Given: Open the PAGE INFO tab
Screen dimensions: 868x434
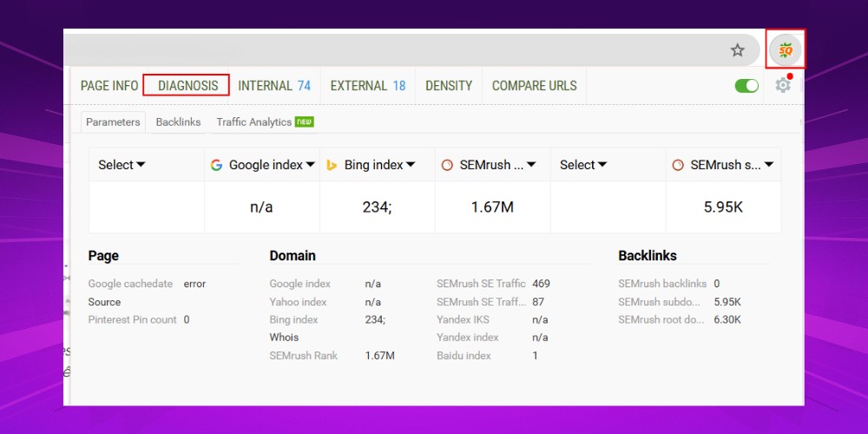Looking at the screenshot, I should [109, 86].
